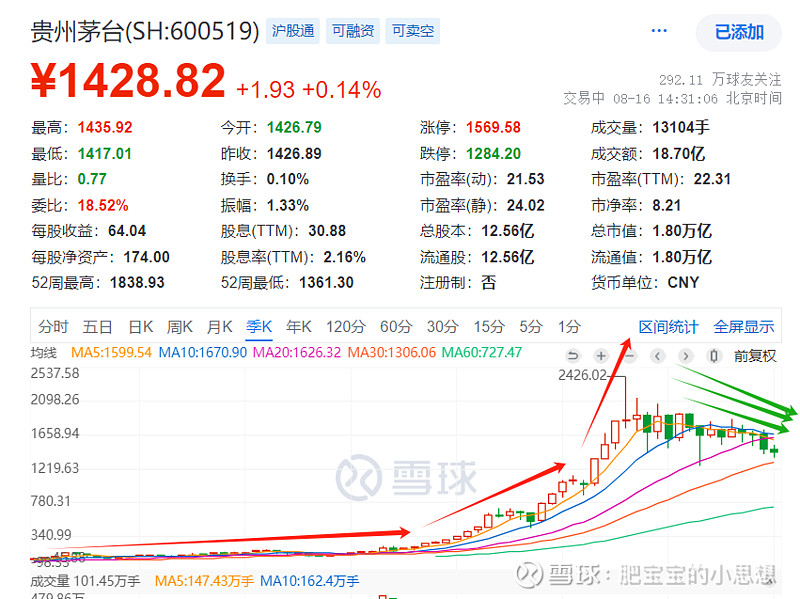Zoom in chart with plus icon
Screen dimensions: 800x599
601,356
